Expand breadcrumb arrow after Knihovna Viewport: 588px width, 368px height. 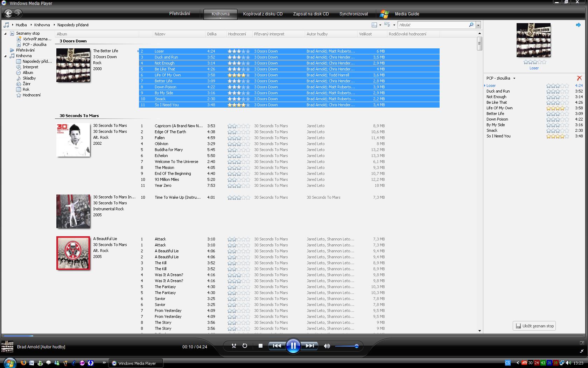pyautogui.click(x=54, y=25)
